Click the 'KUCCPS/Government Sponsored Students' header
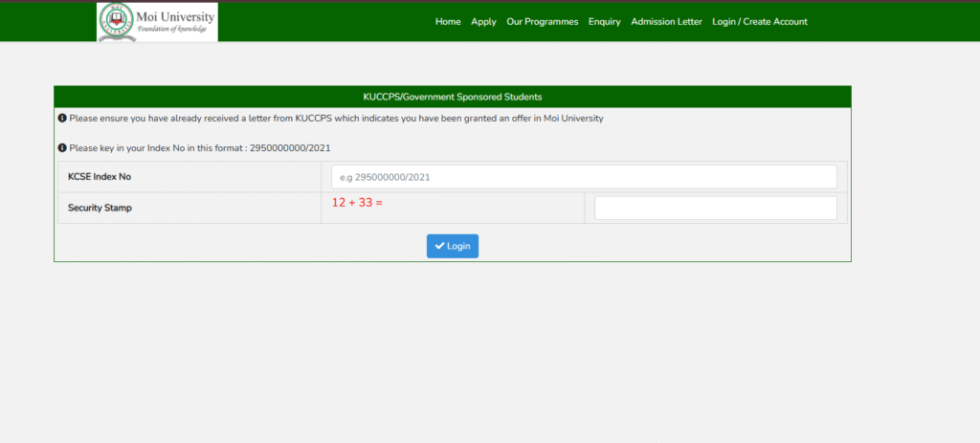Viewport: 980px width, 443px height. coord(453,97)
